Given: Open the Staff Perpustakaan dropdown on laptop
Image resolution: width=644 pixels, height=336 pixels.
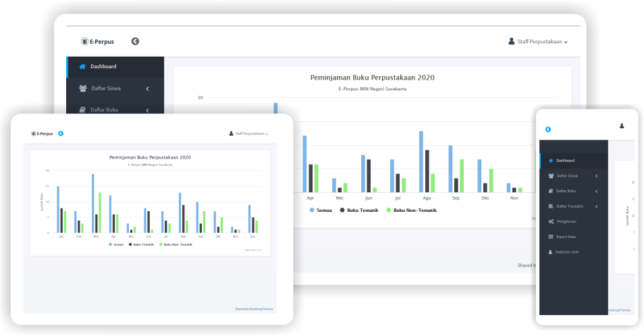Looking at the screenshot, I should (538, 42).
